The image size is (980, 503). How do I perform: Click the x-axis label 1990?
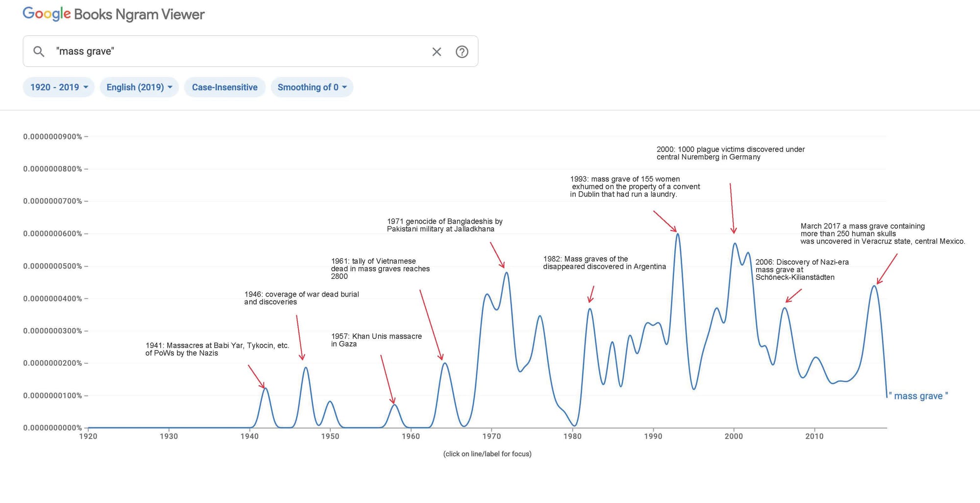click(x=653, y=436)
